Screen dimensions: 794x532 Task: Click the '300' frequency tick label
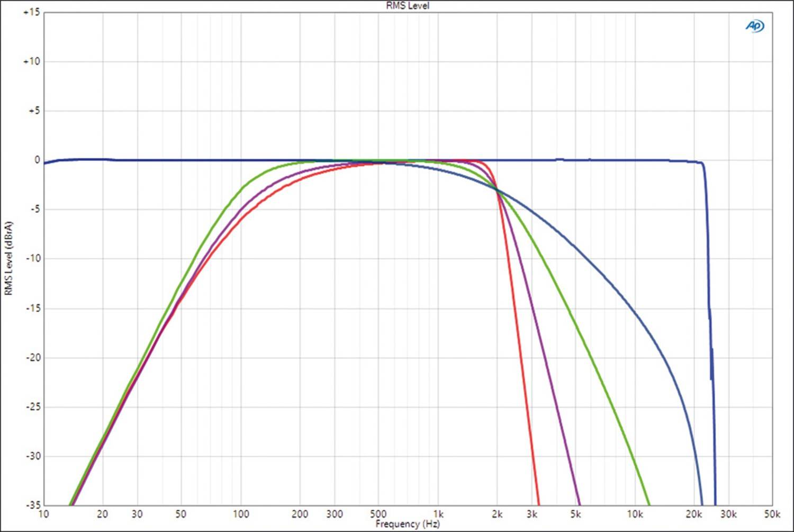[335, 514]
